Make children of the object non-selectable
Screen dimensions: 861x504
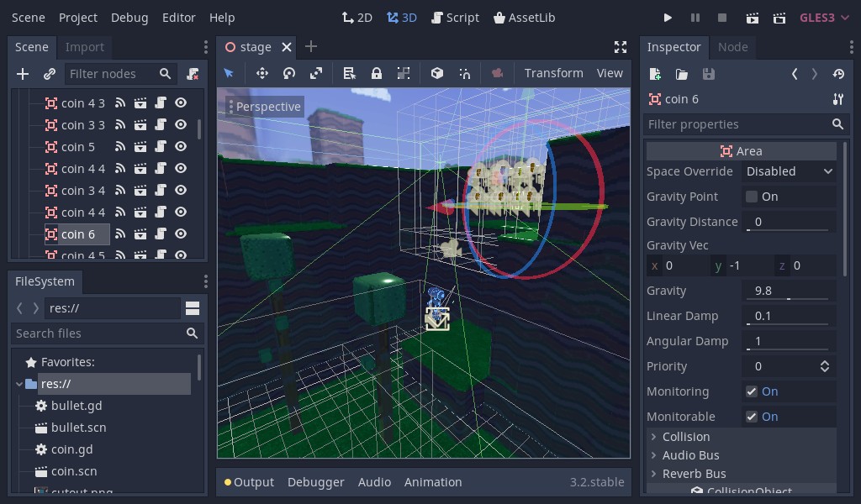[404, 73]
